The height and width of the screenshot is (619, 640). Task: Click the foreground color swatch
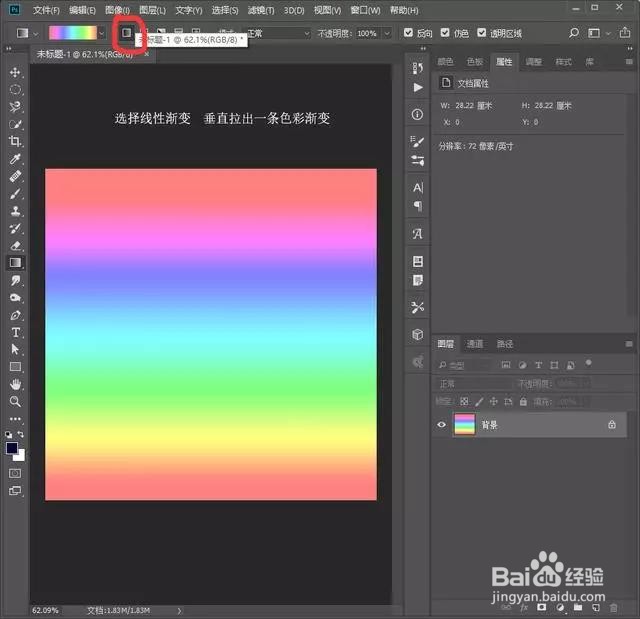[x=12, y=448]
